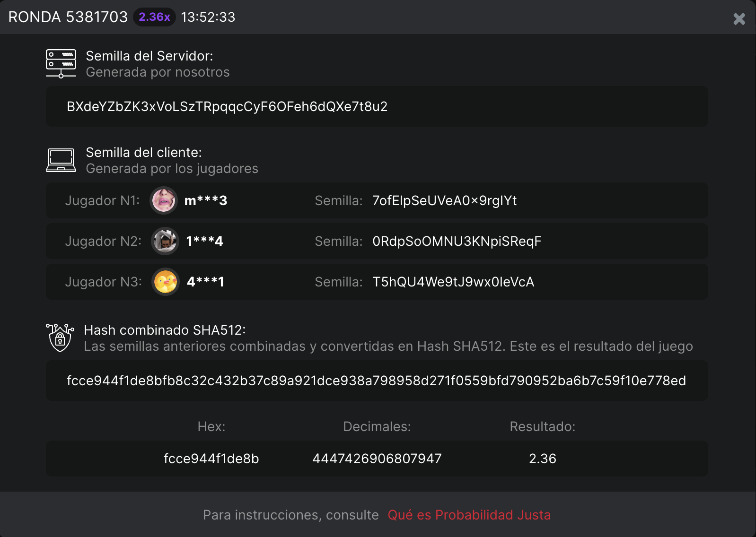Click player name 1***4
This screenshot has height=537, width=756.
pos(204,241)
